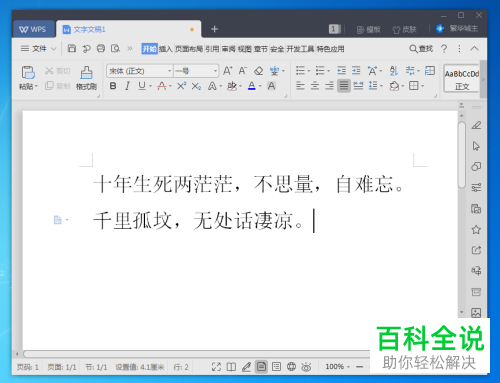The height and width of the screenshot is (383, 500).
Task: Click the Undo arrow icon
Action: (x=86, y=49)
